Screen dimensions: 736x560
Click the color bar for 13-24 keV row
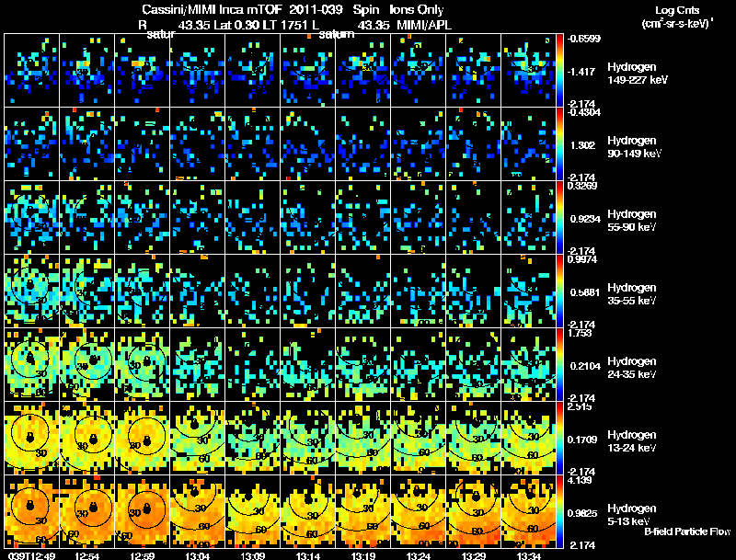(x=559, y=439)
